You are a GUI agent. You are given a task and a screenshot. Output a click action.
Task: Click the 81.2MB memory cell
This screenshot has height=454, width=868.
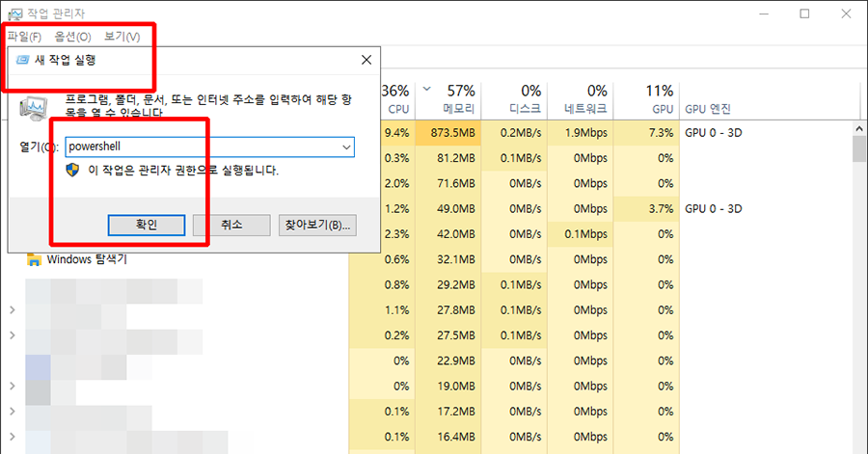[x=448, y=158]
